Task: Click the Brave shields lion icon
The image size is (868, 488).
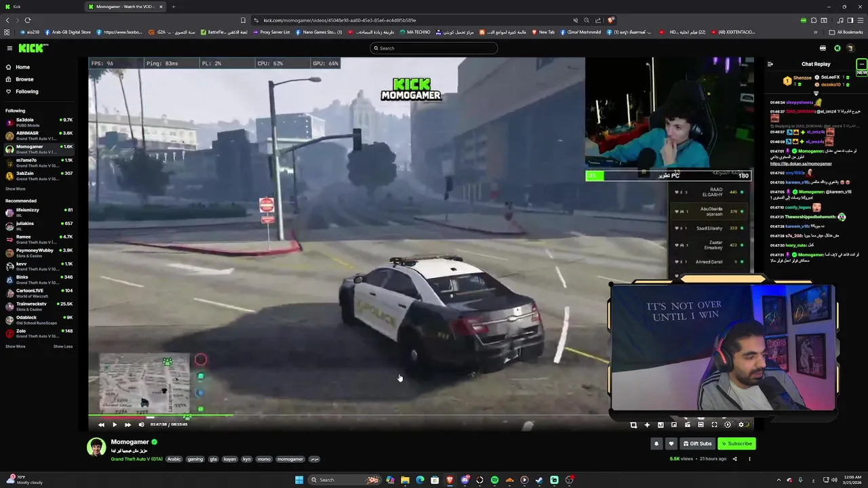Action: 611,20
